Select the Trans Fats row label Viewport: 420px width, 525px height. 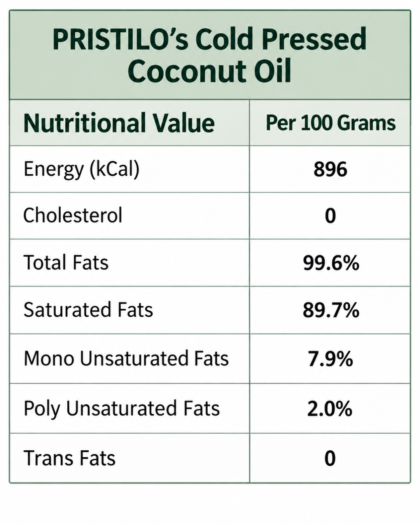70,458
